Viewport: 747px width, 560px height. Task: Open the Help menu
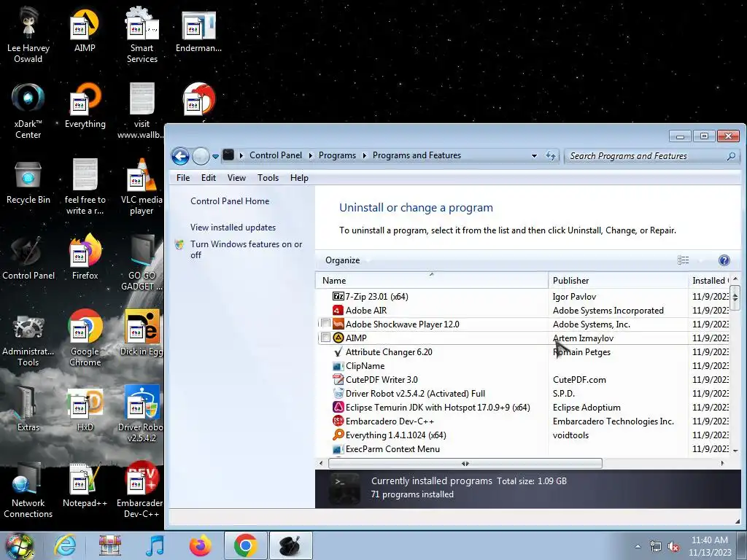[x=299, y=178]
